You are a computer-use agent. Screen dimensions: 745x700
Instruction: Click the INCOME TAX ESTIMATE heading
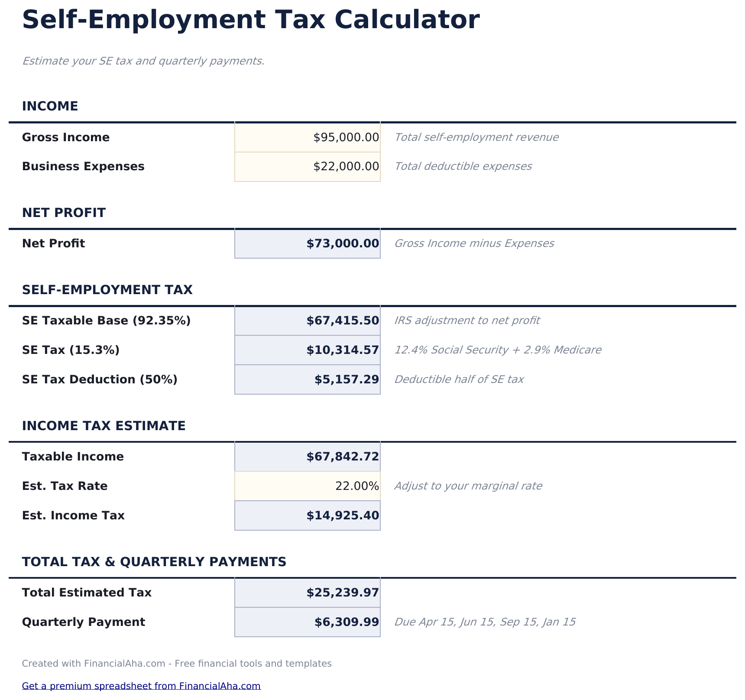(x=104, y=426)
